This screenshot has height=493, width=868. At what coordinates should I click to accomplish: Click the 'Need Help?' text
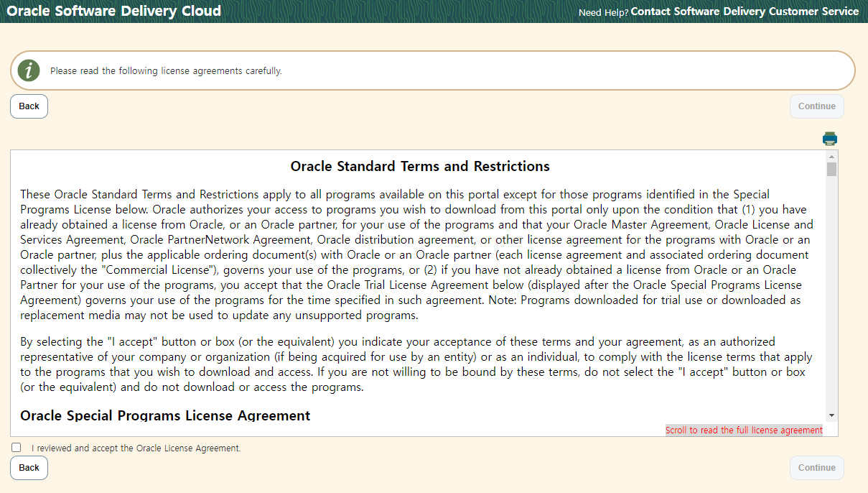[603, 12]
